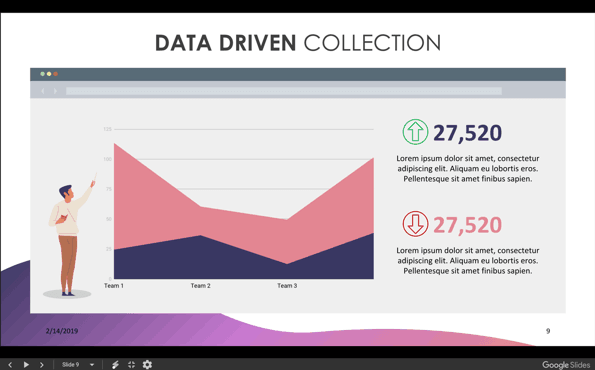Click the mock browser back arrow

[43, 91]
